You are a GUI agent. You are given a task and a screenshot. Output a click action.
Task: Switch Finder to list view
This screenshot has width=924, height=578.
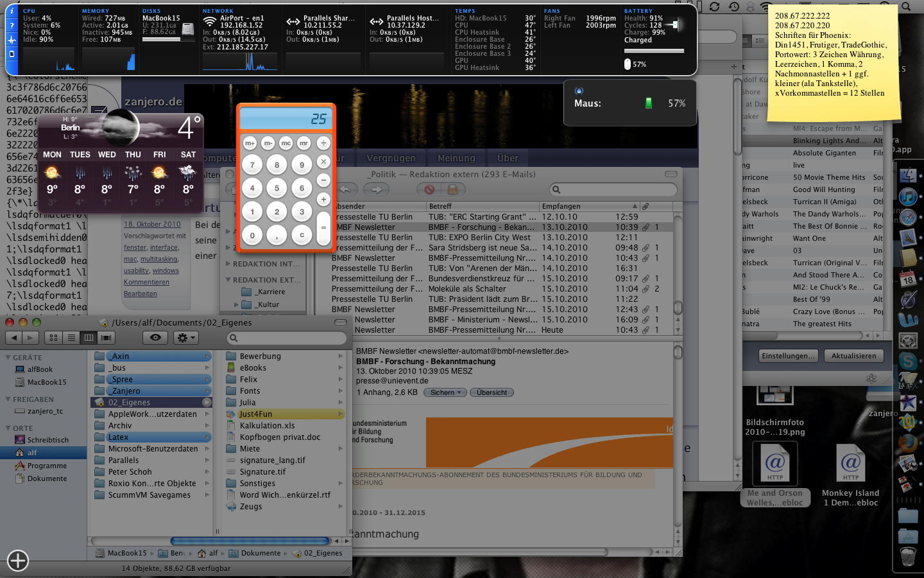pyautogui.click(x=71, y=337)
